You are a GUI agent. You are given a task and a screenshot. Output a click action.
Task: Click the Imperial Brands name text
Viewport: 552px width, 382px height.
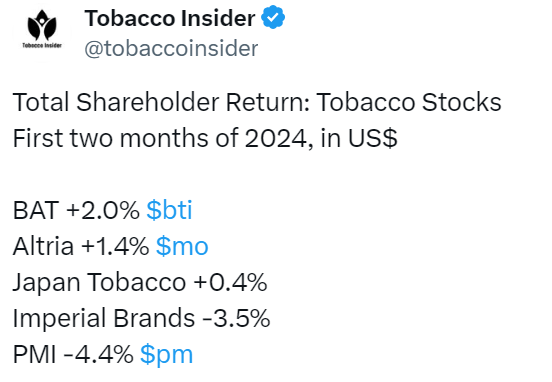click(x=104, y=319)
